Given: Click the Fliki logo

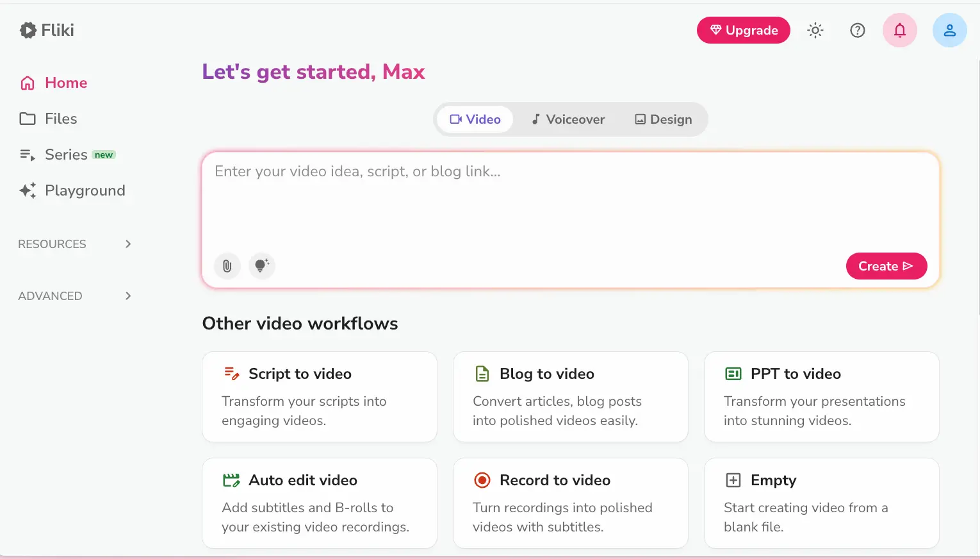Looking at the screenshot, I should (x=47, y=30).
